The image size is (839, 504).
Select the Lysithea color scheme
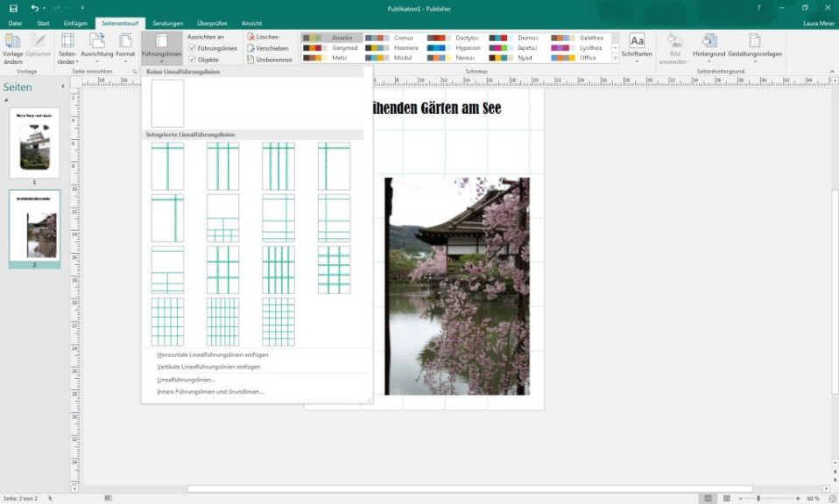click(x=580, y=47)
